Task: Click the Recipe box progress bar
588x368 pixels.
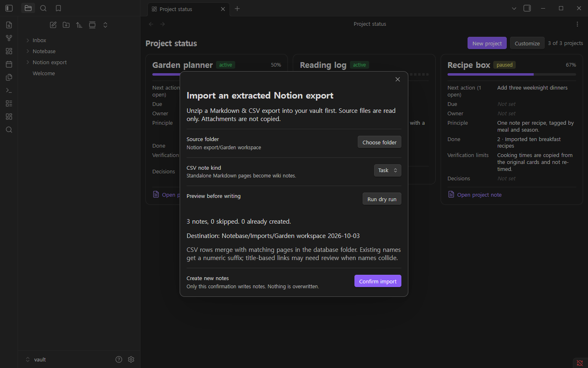Action: (x=512, y=74)
